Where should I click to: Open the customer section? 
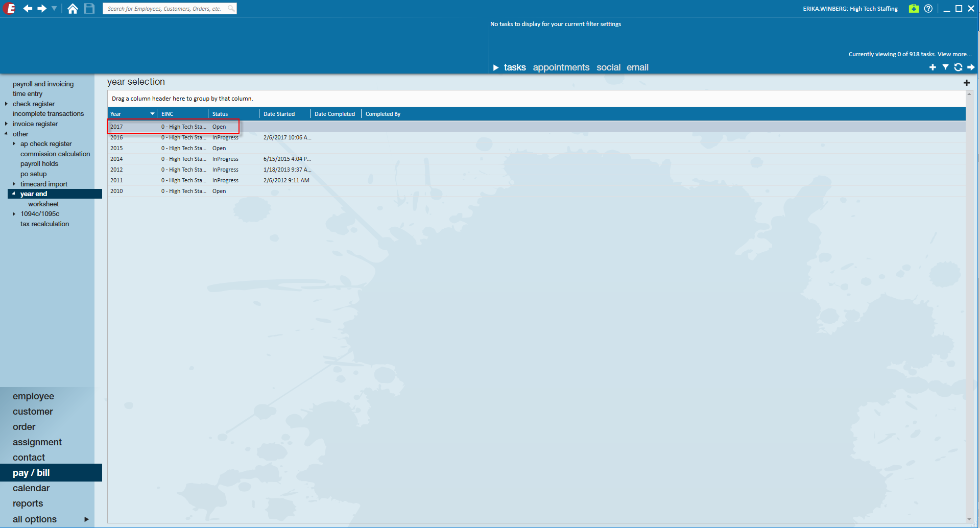pyautogui.click(x=33, y=412)
